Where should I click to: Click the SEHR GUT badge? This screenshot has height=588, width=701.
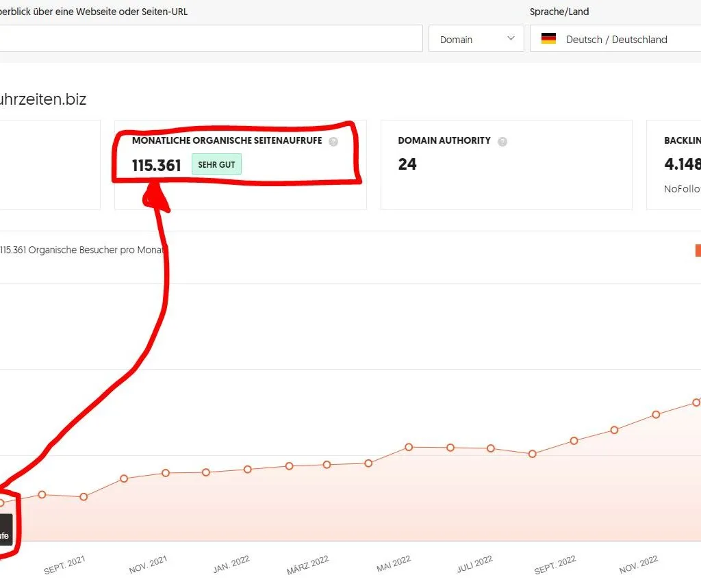click(x=216, y=164)
